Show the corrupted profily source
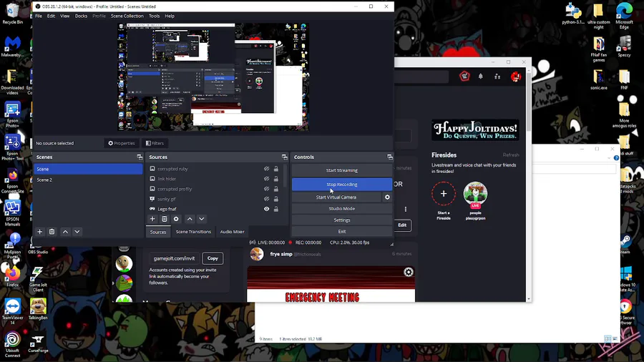644x362 pixels. click(267, 189)
